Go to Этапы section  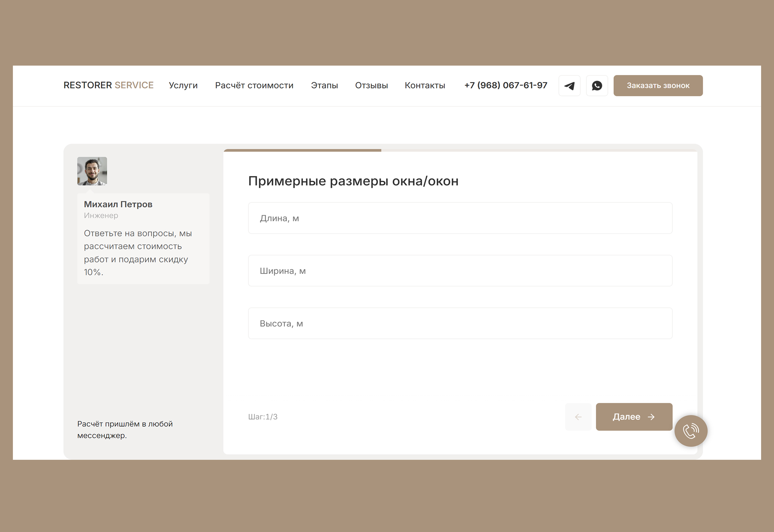[x=324, y=85]
